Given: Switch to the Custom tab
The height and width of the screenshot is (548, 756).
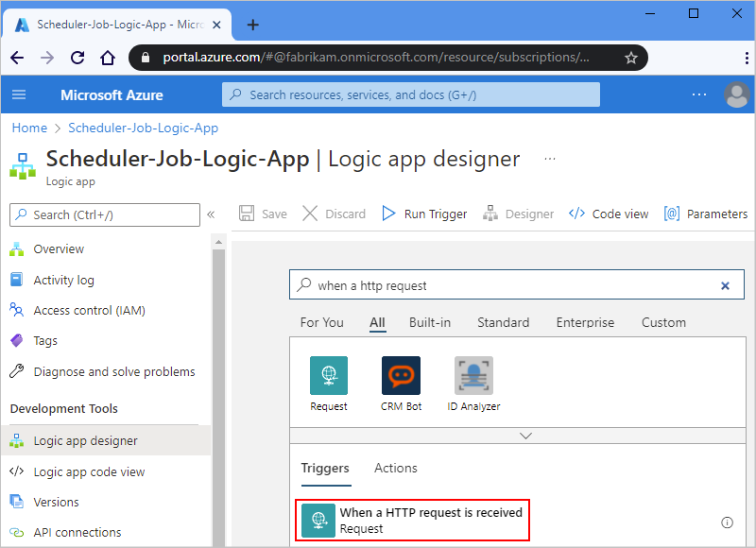Looking at the screenshot, I should coord(663,322).
